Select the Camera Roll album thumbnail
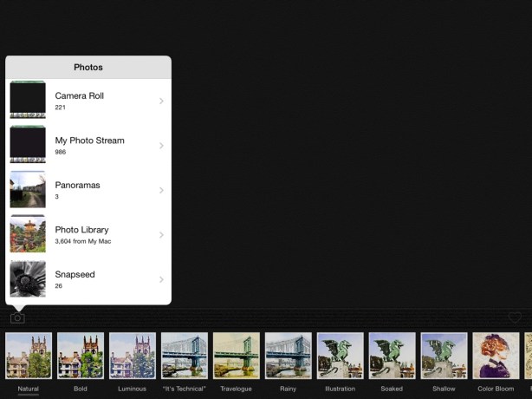The image size is (532, 399). click(x=28, y=100)
